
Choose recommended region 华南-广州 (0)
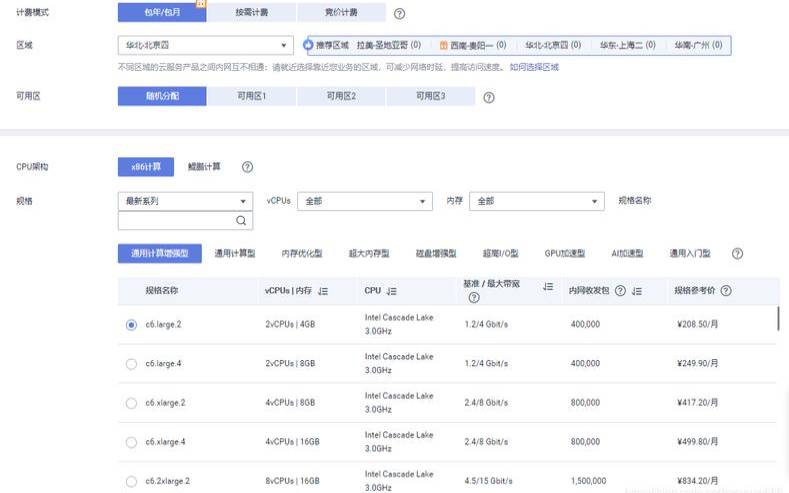[x=698, y=45]
